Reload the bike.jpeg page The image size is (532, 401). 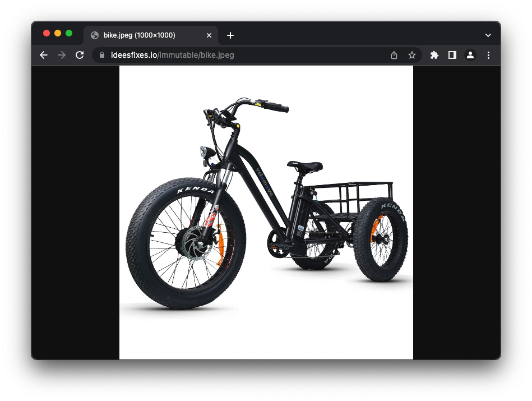click(80, 55)
